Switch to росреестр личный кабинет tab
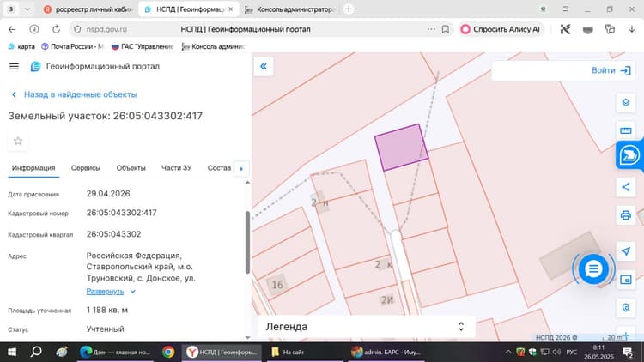 [x=88, y=9]
